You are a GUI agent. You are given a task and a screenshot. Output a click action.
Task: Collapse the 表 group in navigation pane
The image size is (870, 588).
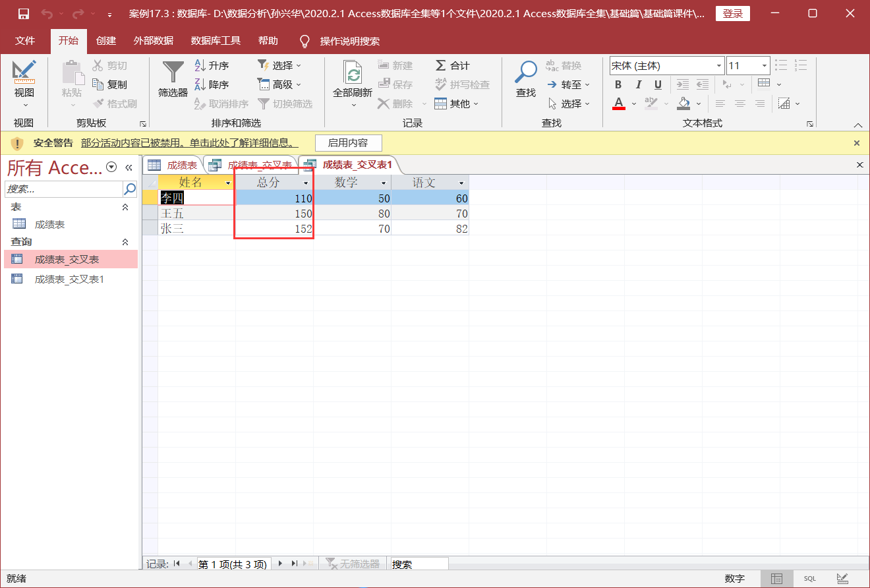coord(125,207)
